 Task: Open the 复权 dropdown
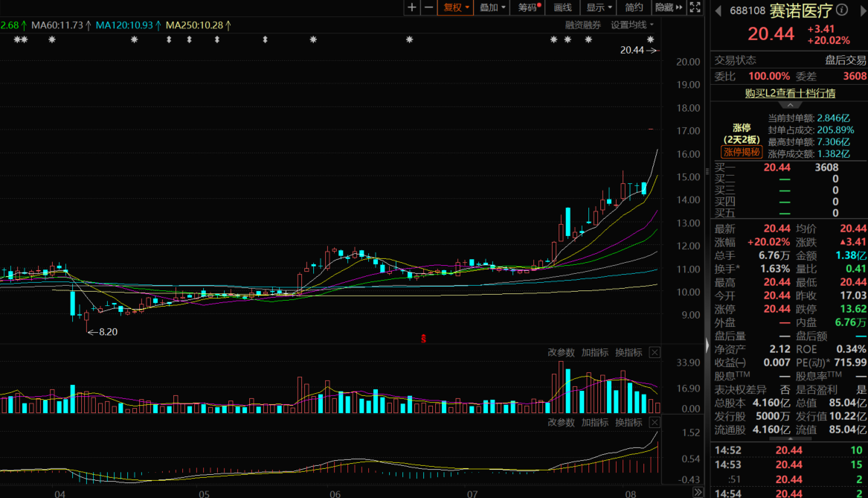tap(457, 7)
